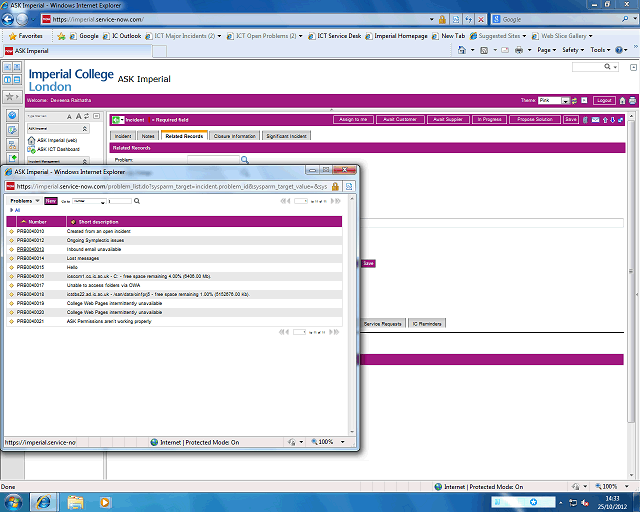
Task: Sort by the Short description column header
Action: coord(98,222)
